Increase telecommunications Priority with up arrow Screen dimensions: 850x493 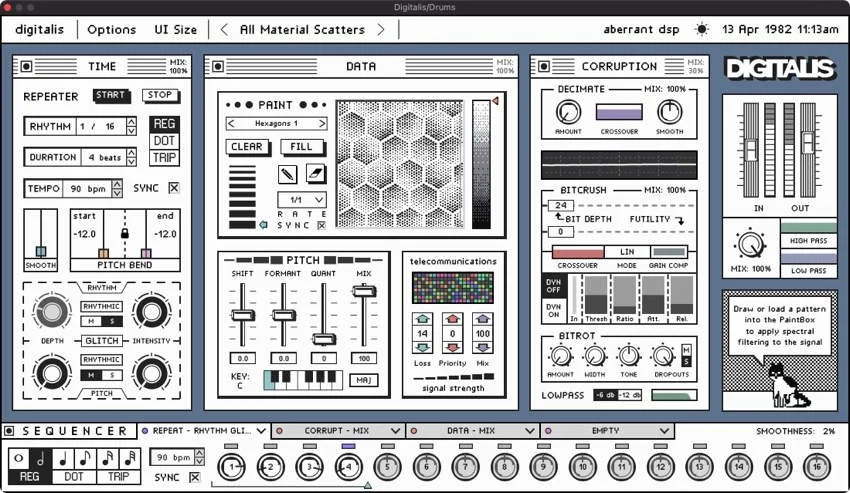453,319
